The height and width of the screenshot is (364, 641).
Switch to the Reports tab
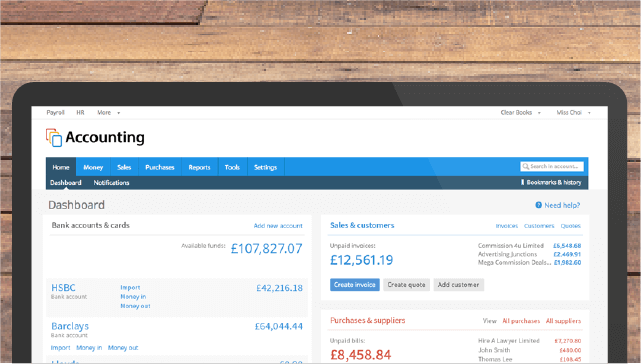pyautogui.click(x=199, y=167)
